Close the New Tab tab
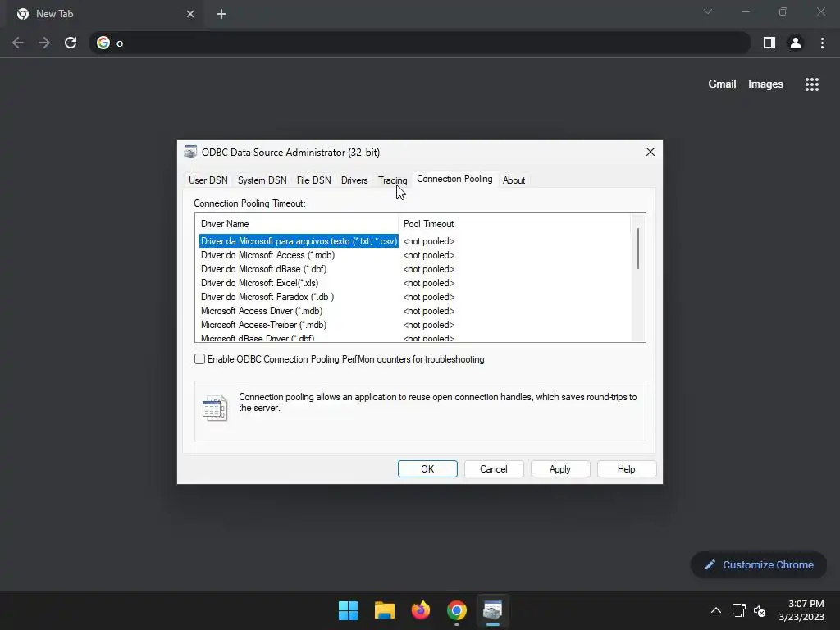 tap(190, 14)
